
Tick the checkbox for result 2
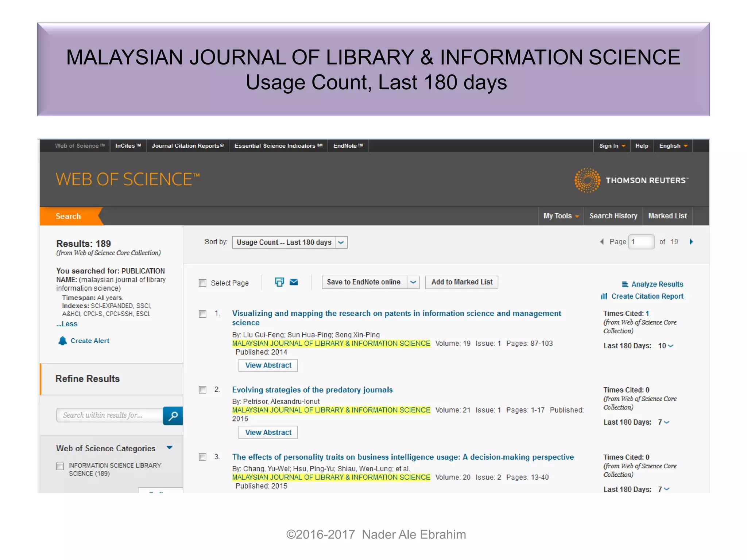202,390
